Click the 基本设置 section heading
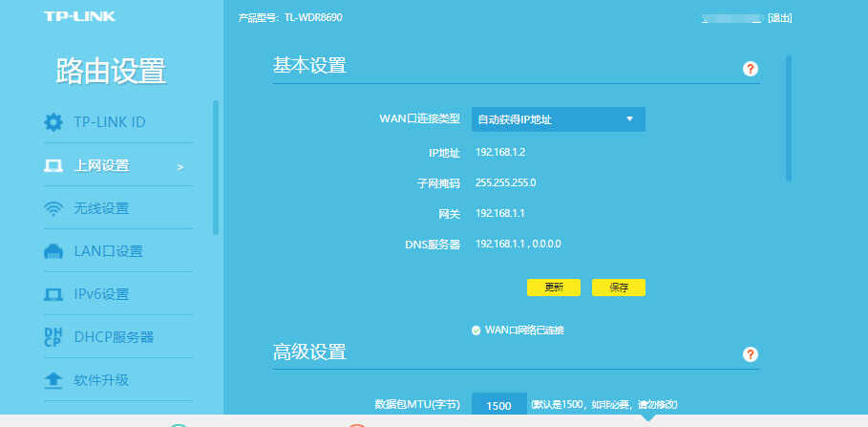The width and height of the screenshot is (868, 427). tap(309, 65)
